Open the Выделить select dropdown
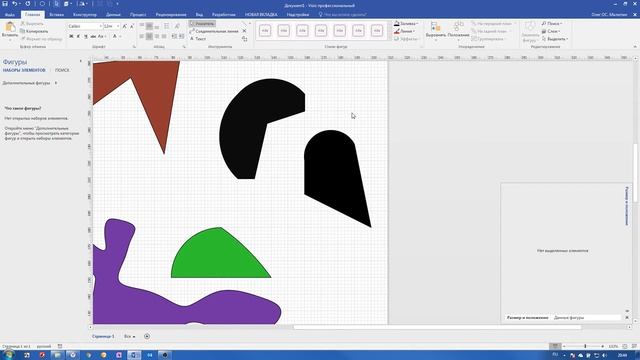Screen dimensions: 640x360 tap(555, 39)
